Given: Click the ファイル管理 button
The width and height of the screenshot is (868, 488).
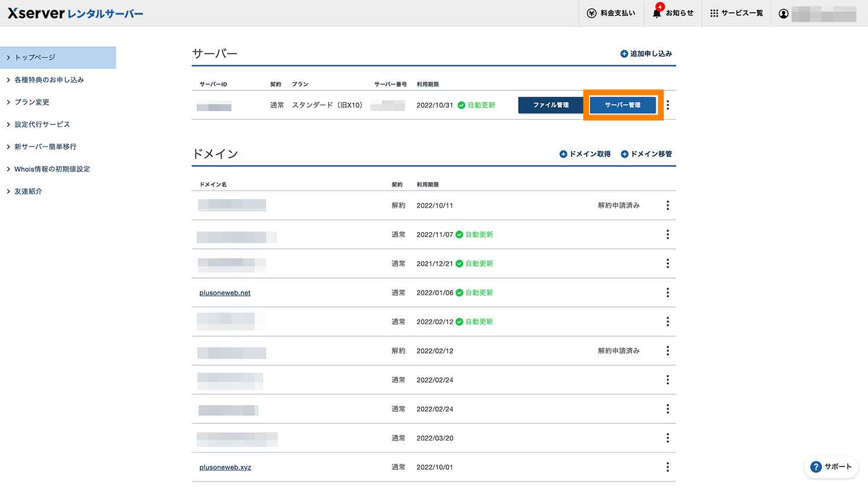Looking at the screenshot, I should 550,105.
